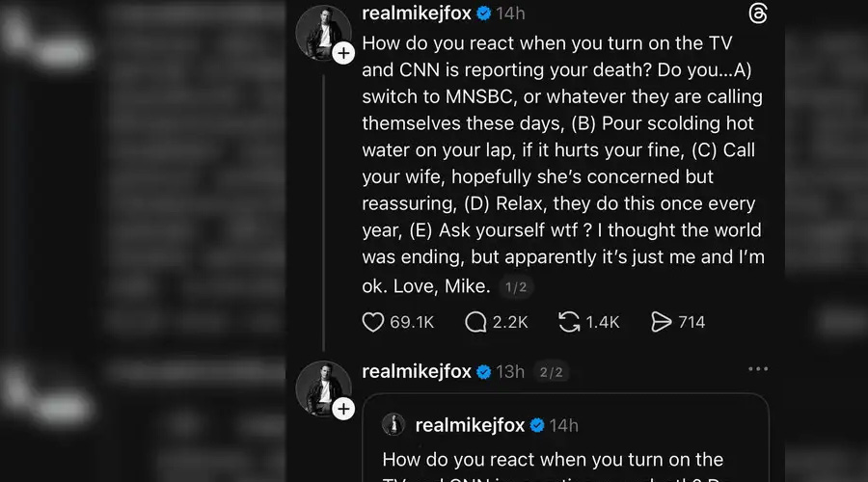Click the 1/2 thread indicator badge
This screenshot has width=868, height=482.
(x=517, y=287)
